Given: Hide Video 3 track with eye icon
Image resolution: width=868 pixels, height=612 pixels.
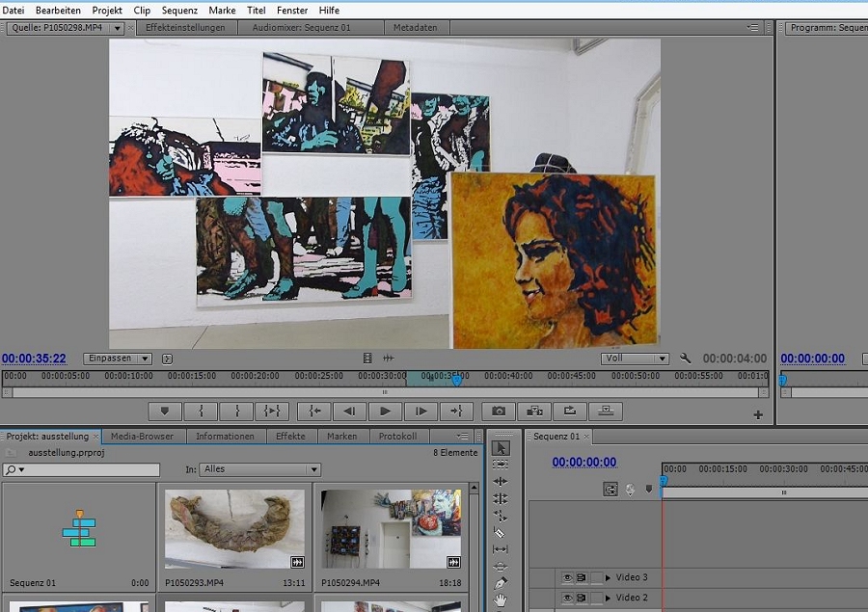Looking at the screenshot, I should [x=567, y=577].
